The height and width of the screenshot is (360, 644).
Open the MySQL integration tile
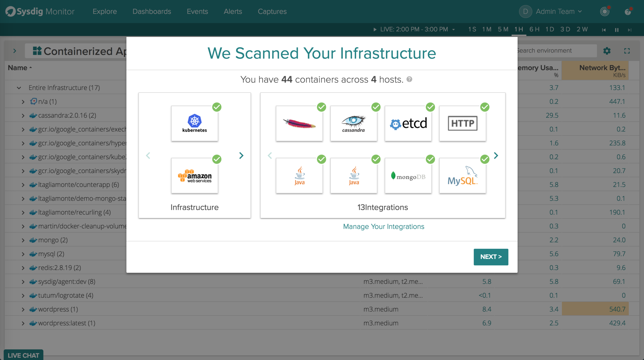pos(462,176)
